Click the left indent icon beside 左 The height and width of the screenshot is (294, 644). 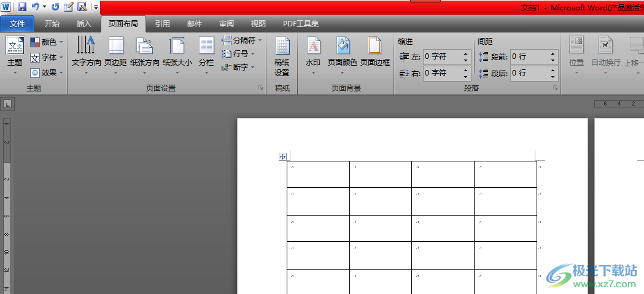click(x=404, y=56)
